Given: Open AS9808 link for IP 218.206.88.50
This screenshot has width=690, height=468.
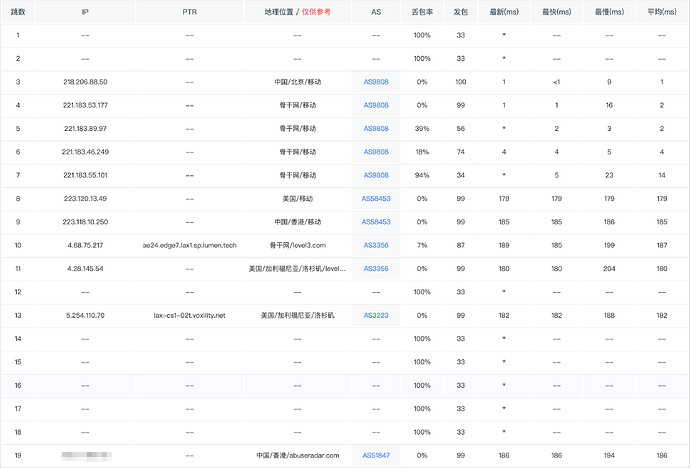Looking at the screenshot, I should click(x=376, y=82).
